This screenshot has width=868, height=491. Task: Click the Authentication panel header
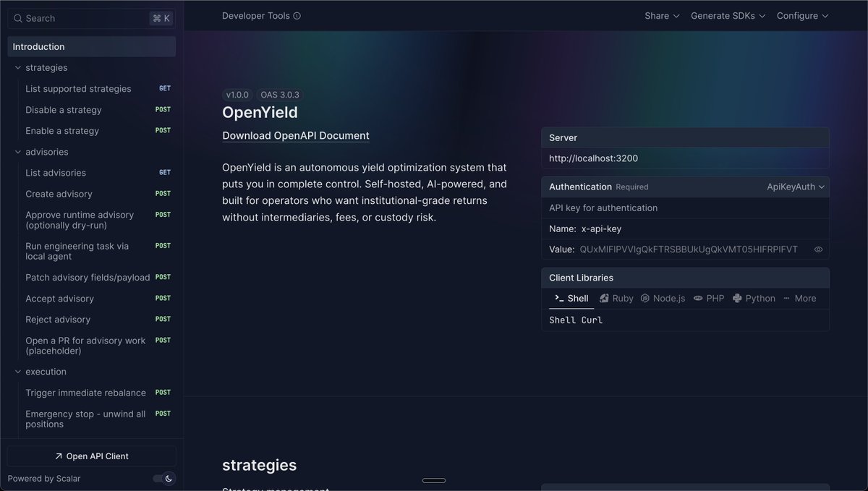(685, 187)
